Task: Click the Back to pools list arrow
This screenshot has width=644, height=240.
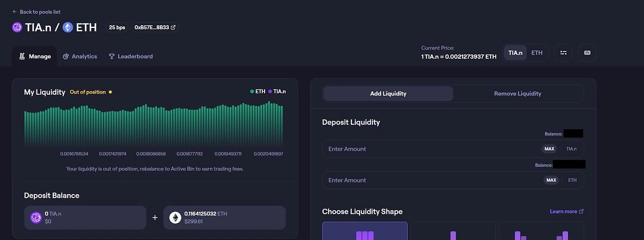Action: pos(14,12)
